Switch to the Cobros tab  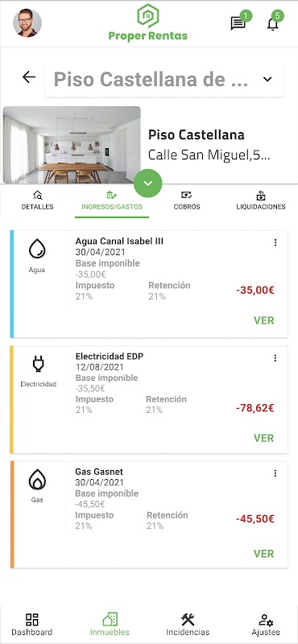tap(187, 200)
